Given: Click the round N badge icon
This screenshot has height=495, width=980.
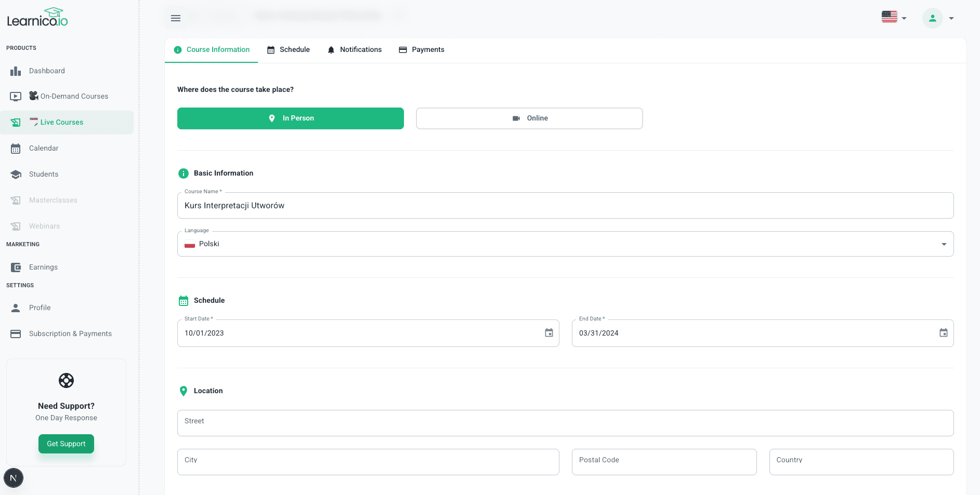Looking at the screenshot, I should 14,478.
